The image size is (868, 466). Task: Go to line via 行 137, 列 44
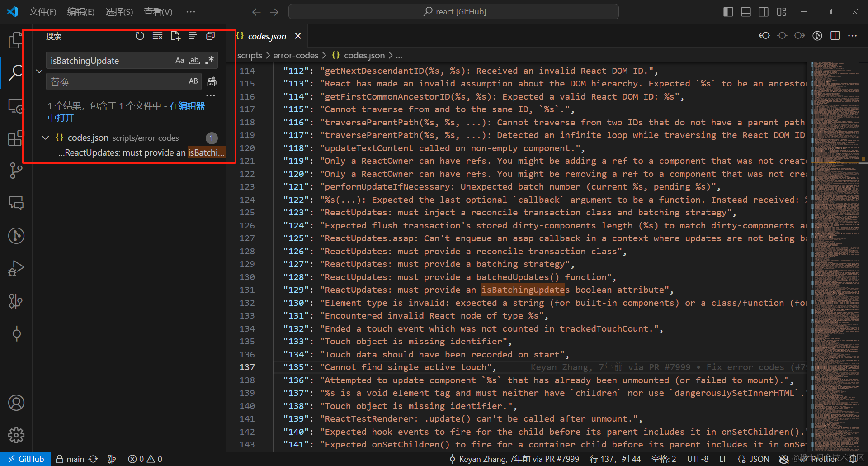[615, 459]
